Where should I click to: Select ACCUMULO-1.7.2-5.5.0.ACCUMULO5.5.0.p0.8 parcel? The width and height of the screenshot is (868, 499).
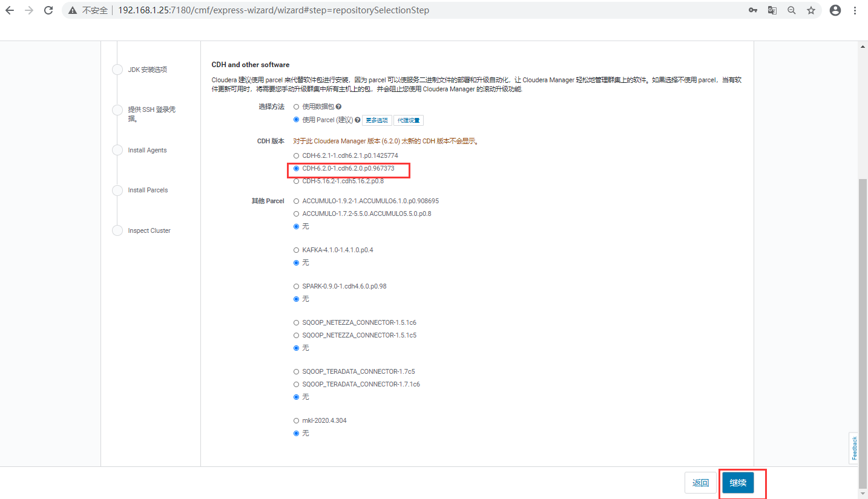click(296, 214)
